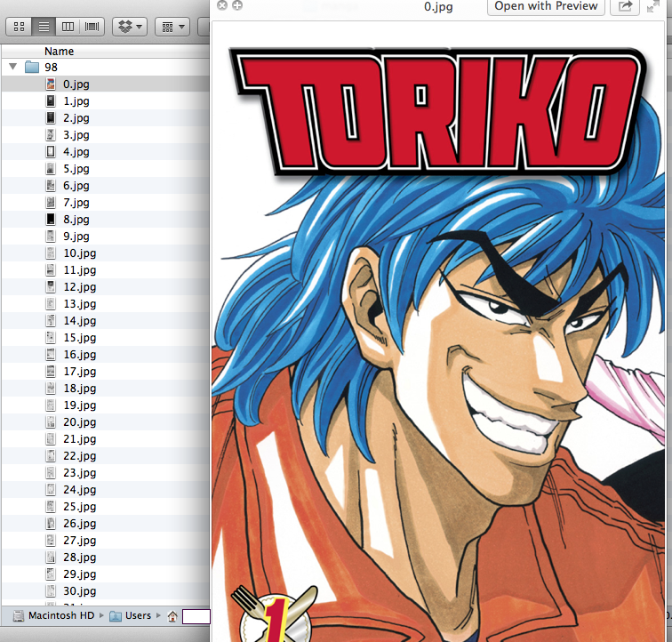Switch Finder to column view
This screenshot has width=672, height=642.
(68, 27)
